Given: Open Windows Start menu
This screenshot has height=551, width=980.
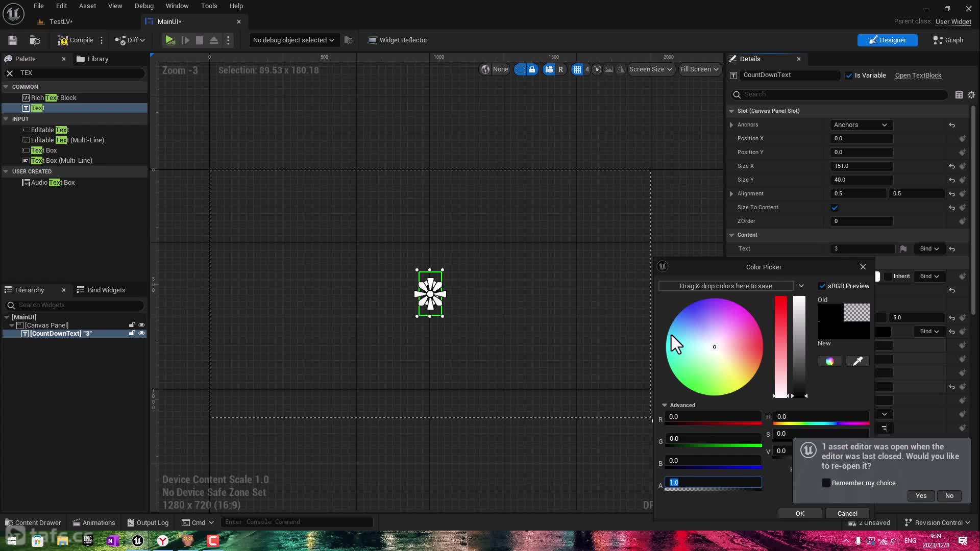Looking at the screenshot, I should pos(11,541).
